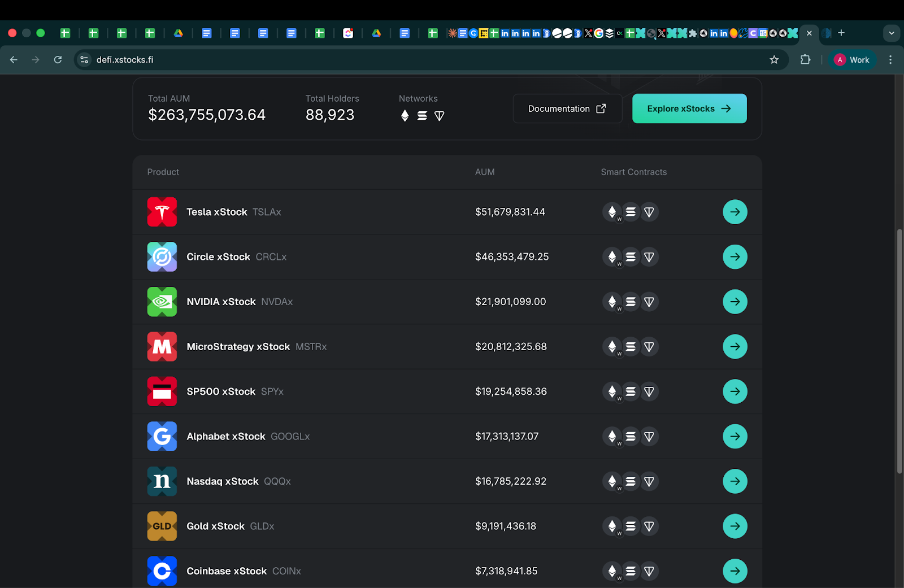Click the Tesla logo icon

click(x=162, y=212)
